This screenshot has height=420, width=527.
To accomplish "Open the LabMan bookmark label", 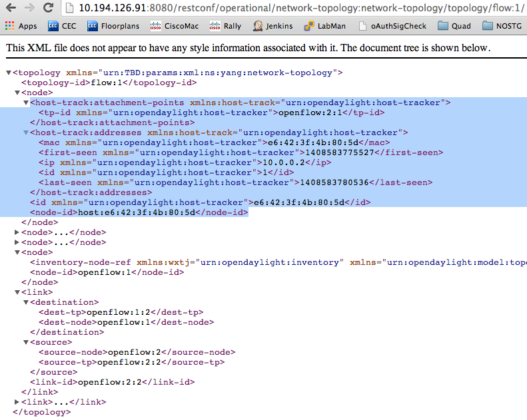I will click(x=331, y=26).
